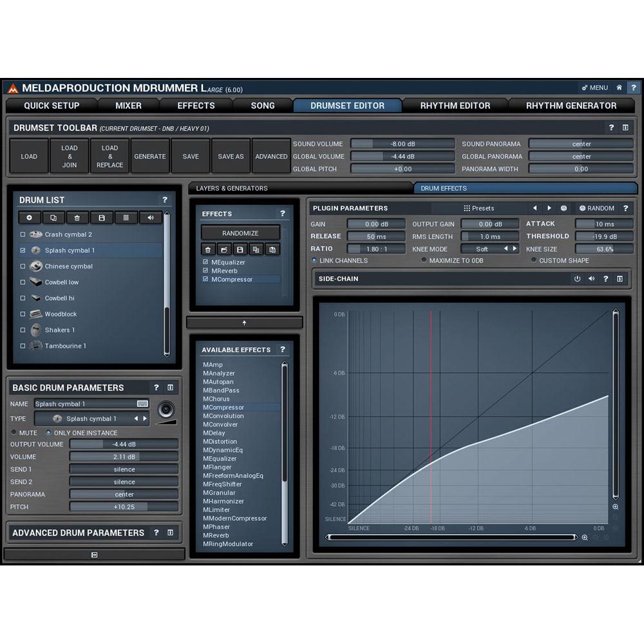Duplicate the selected drum in Drum List
This screenshot has height=644, width=644.
(x=53, y=218)
